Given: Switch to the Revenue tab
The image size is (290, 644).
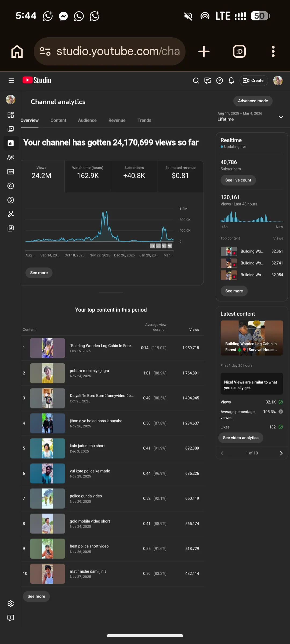Looking at the screenshot, I should click(x=117, y=120).
